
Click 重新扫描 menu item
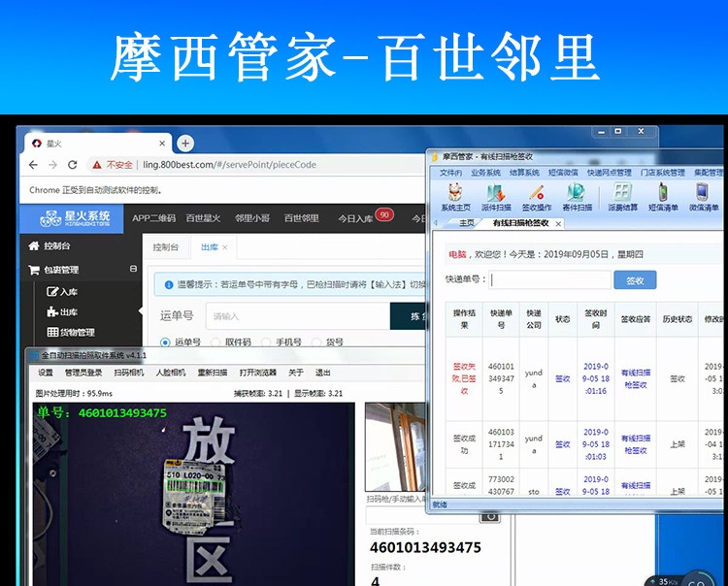coord(213,373)
